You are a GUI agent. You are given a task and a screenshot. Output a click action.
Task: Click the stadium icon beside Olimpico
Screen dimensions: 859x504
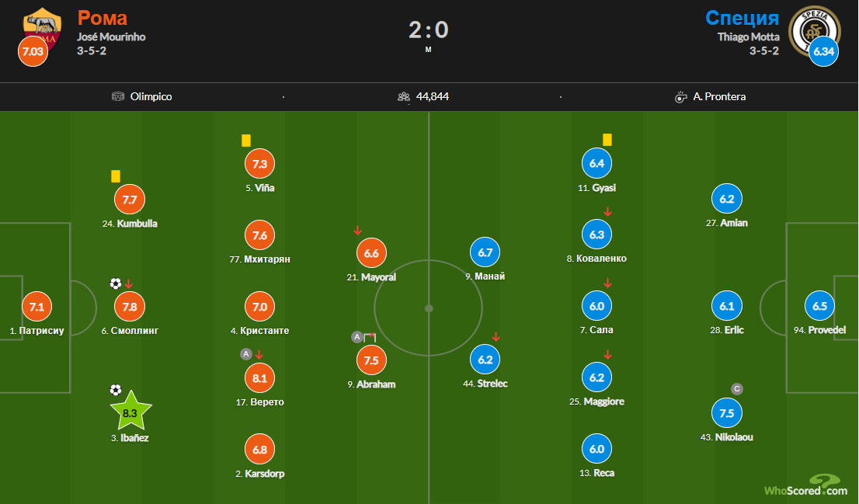pyautogui.click(x=118, y=96)
